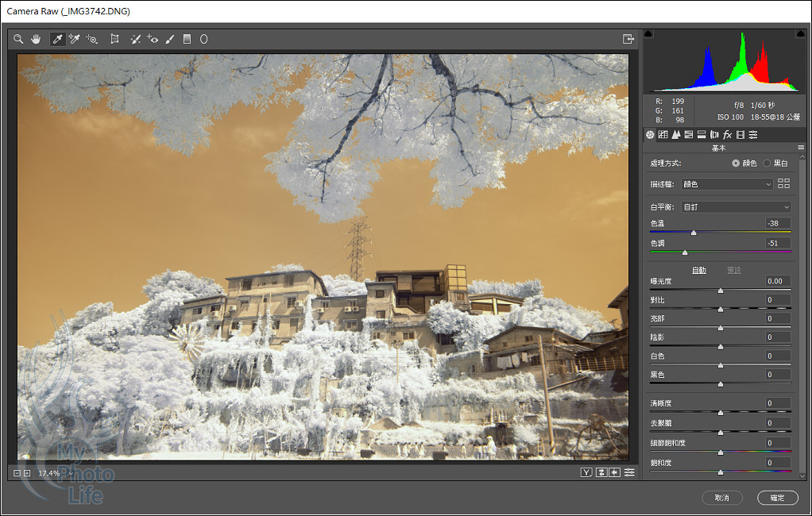Open the zoom level dropdown
Viewport: 812px width, 516px height.
71,473
